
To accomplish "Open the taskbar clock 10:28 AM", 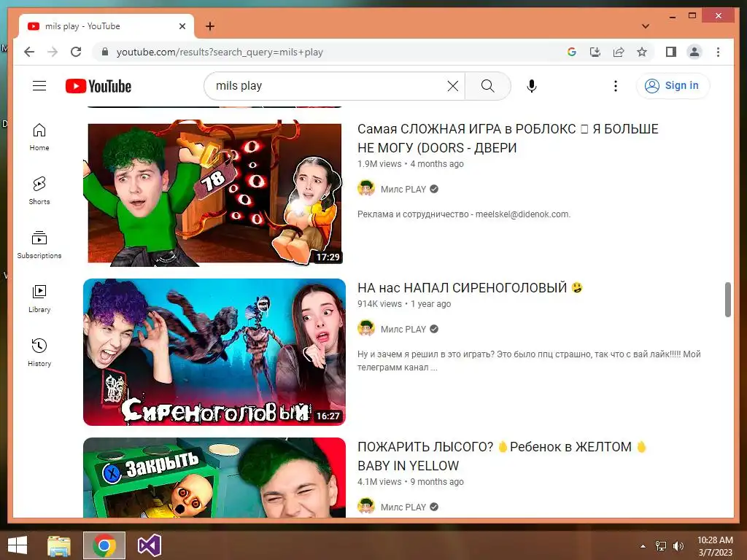I will 715,546.
